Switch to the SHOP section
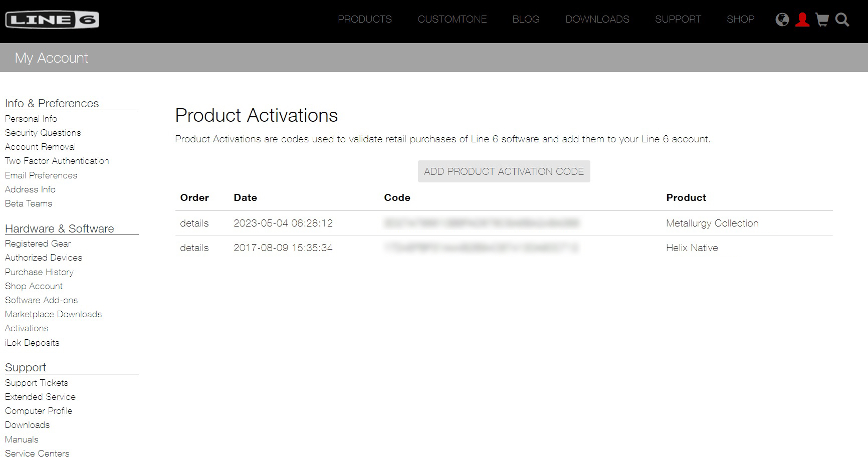868x459 pixels. (740, 19)
